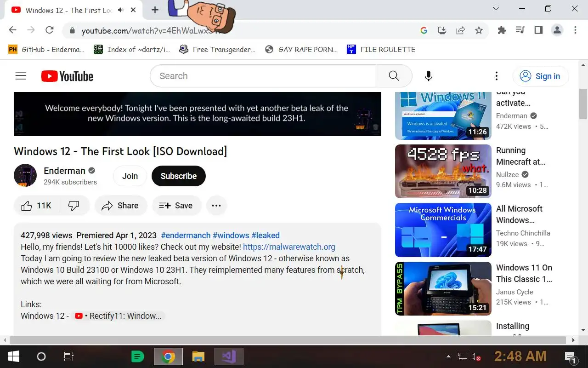Toggle the Chrome side panel
The width and height of the screenshot is (588, 368).
(538, 30)
